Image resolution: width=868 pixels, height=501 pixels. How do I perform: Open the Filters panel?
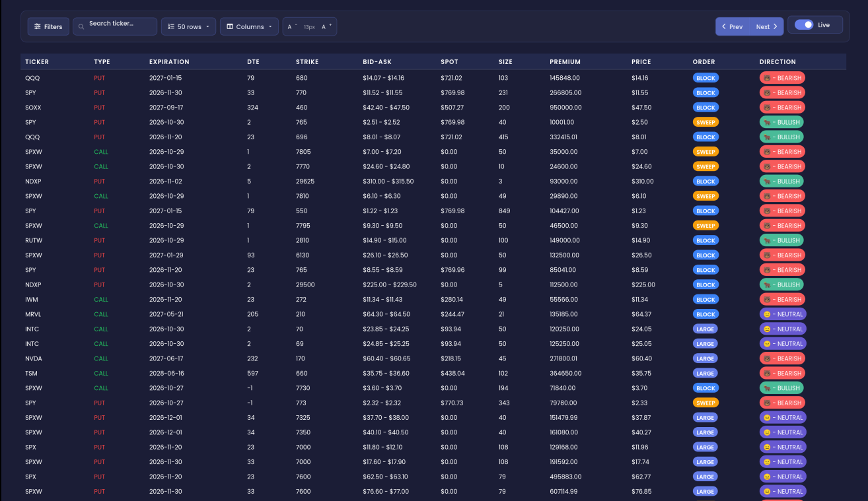tap(48, 26)
